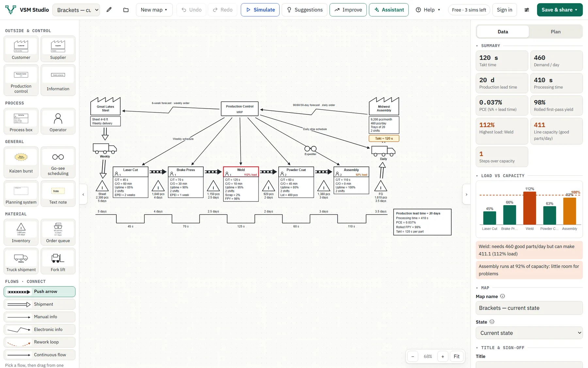Image resolution: width=588 pixels, height=368 pixels.
Task: Choose the Inventory triangle shape
Action: pos(21,232)
